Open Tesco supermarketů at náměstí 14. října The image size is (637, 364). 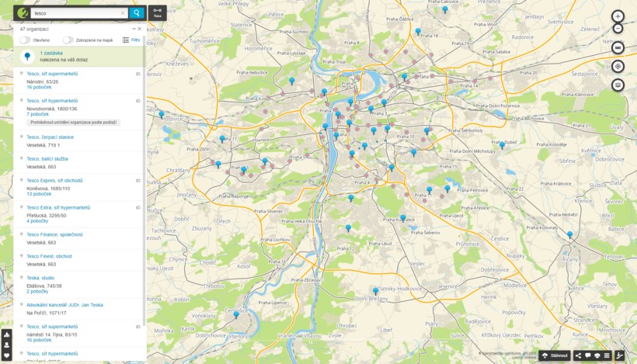tap(52, 326)
